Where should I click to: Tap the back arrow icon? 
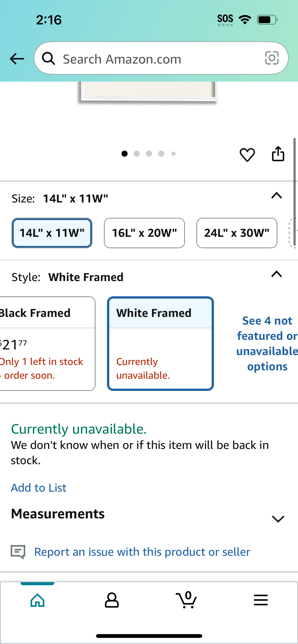pos(17,59)
